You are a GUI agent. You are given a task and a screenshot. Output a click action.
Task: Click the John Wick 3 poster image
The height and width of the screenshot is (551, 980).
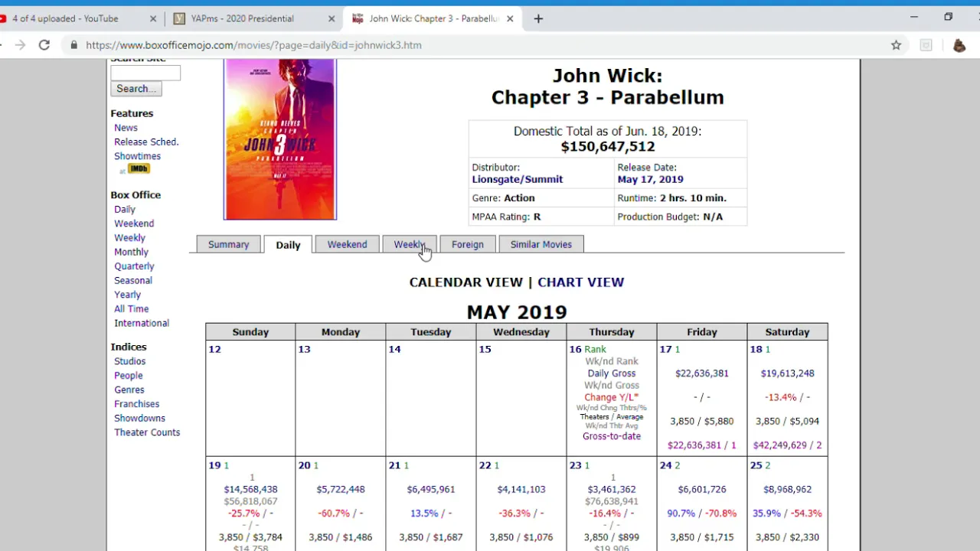pos(279,139)
